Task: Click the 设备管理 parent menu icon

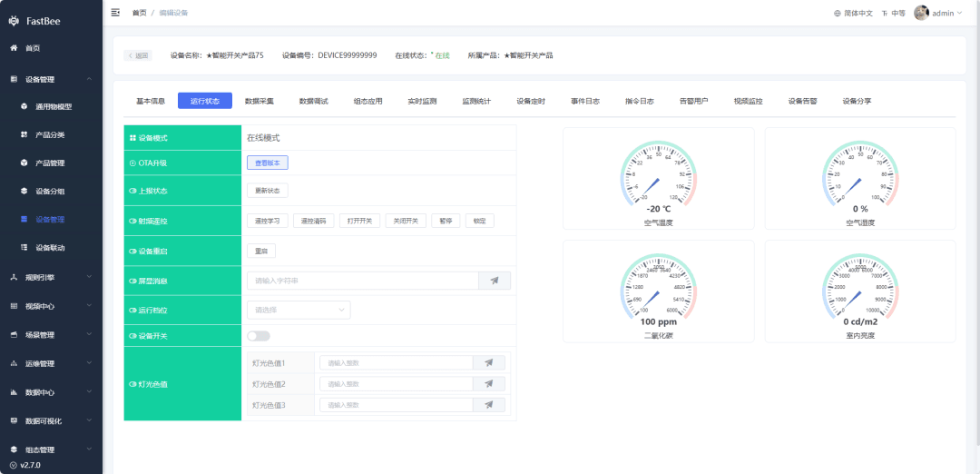Action: point(14,79)
